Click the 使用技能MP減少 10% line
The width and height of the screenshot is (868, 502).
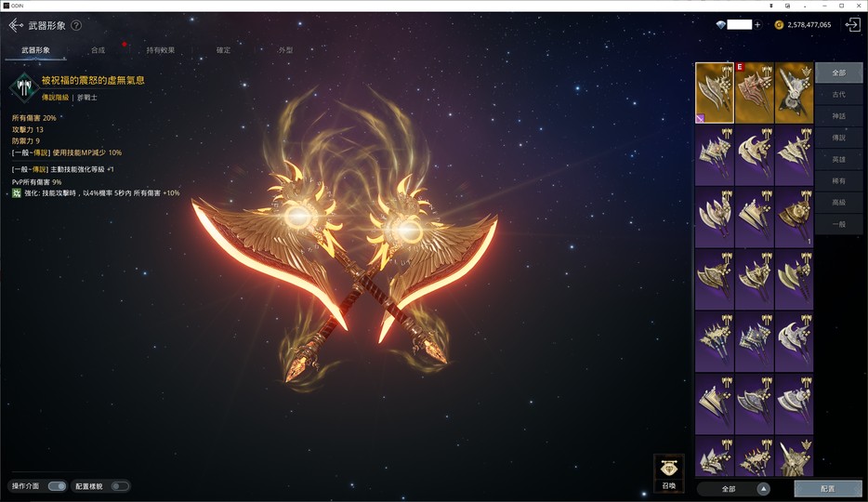coord(66,152)
